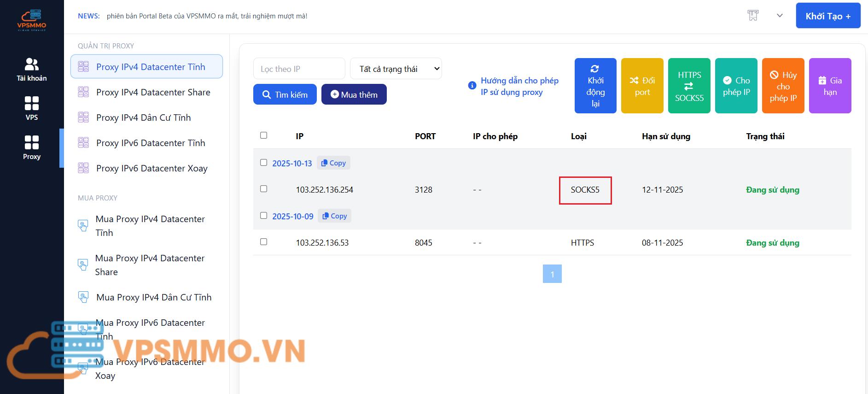Open Proxy IPv4 Datacenter Share menu item
Screen dimensions: 868x394
(153, 92)
